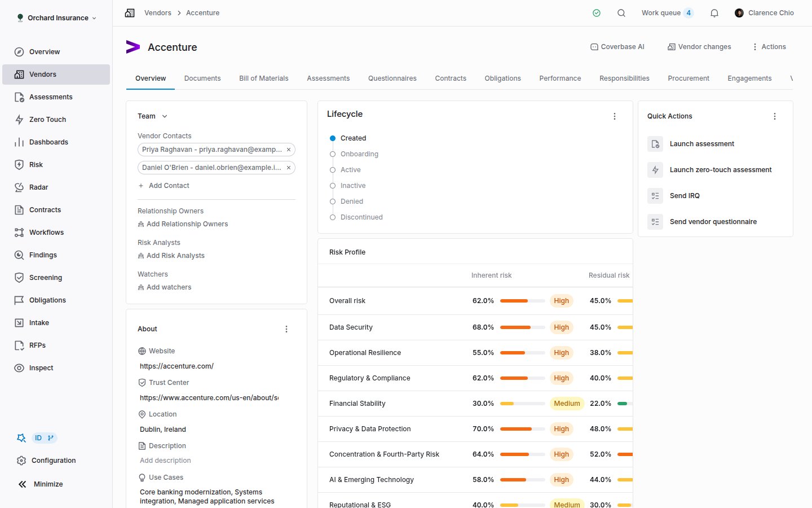Open the Work queue

pos(668,13)
